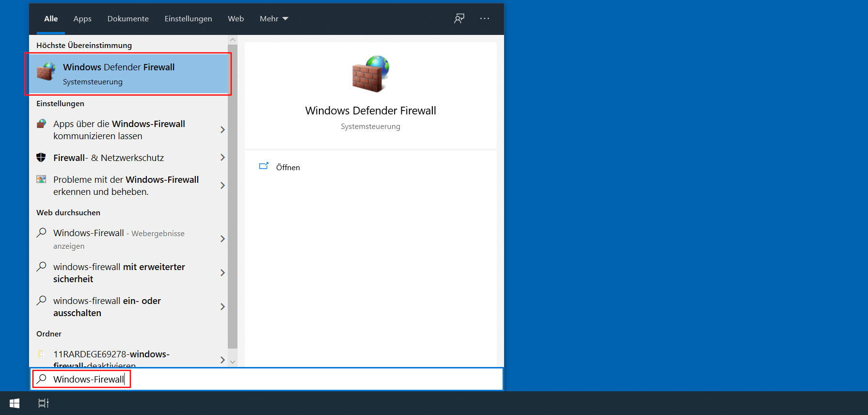Expand arrow for windows-firewall mit erweiterter sicherheit
Image resolution: width=868 pixels, height=415 pixels.
[x=222, y=272]
